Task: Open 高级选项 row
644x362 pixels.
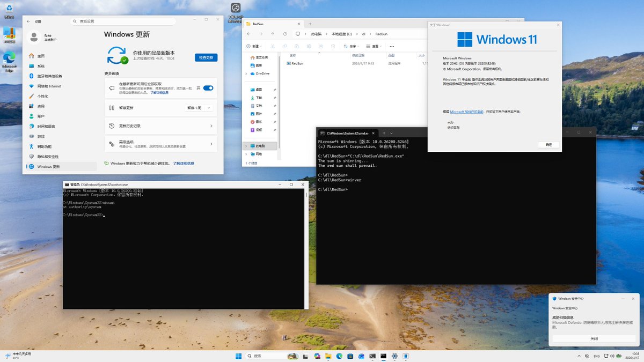Action: [161, 144]
